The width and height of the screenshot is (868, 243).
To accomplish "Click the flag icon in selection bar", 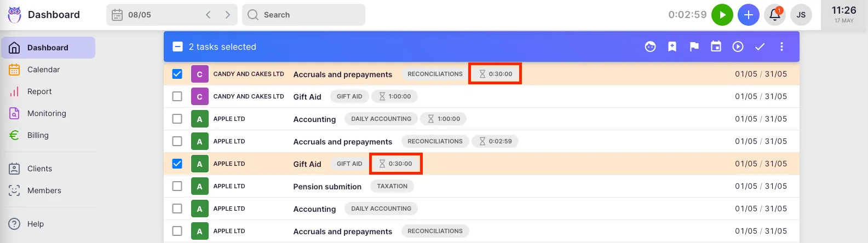I will [x=694, y=47].
